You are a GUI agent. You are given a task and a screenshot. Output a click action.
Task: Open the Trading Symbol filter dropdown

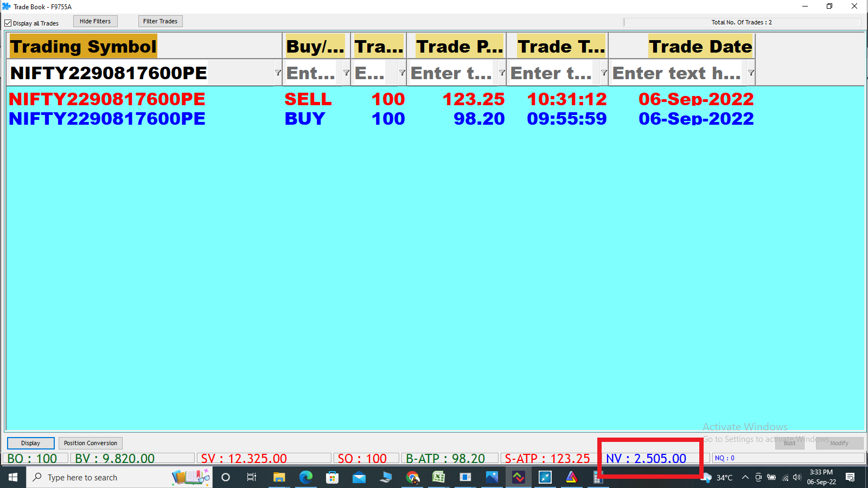[278, 73]
